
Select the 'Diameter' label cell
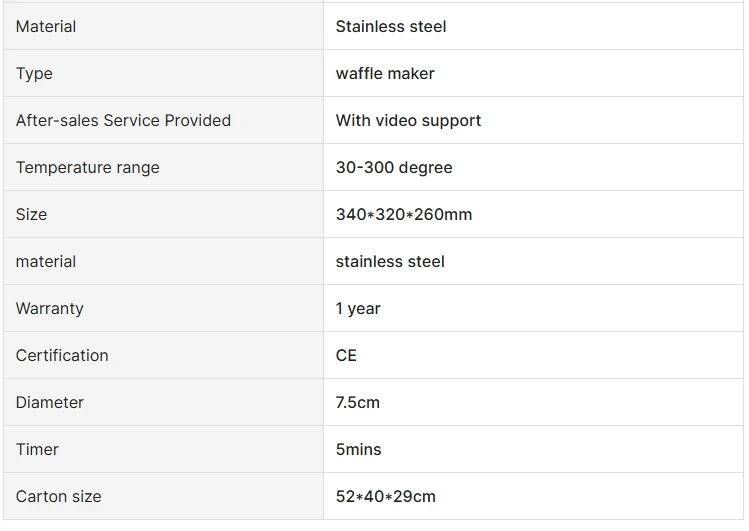(50, 403)
